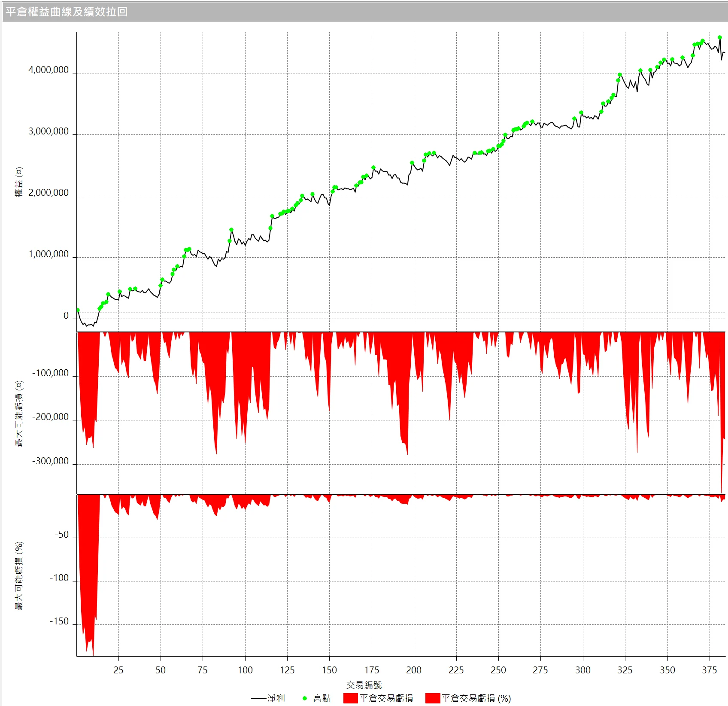
Task: Click the 3,000,000 equity axis value
Action: click(x=49, y=131)
